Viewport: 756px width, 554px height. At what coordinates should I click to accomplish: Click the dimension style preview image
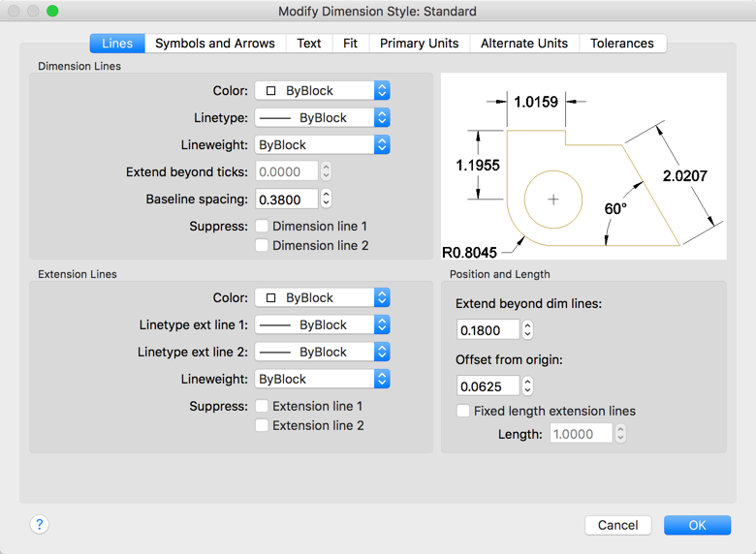583,166
